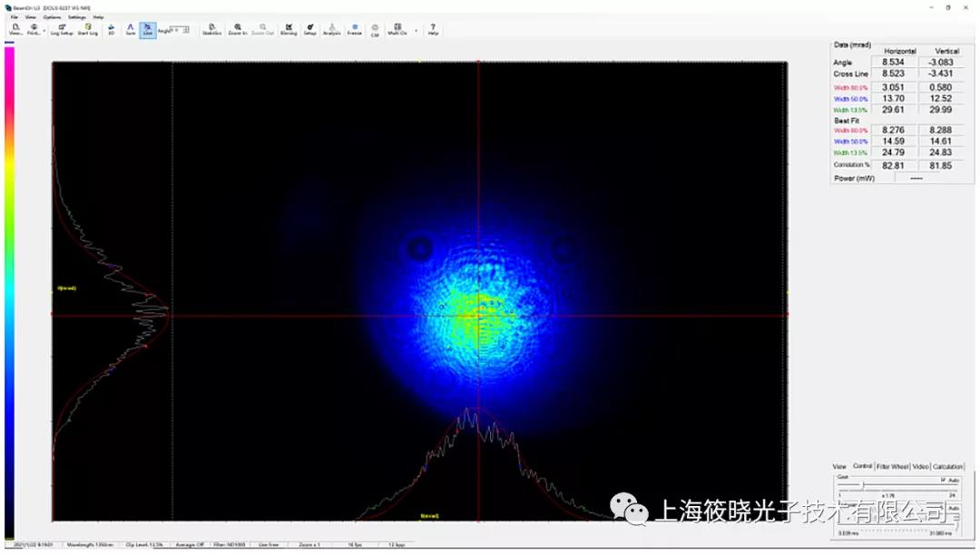Freeze the live beam capture
The height and width of the screenshot is (555, 980).
(x=354, y=29)
